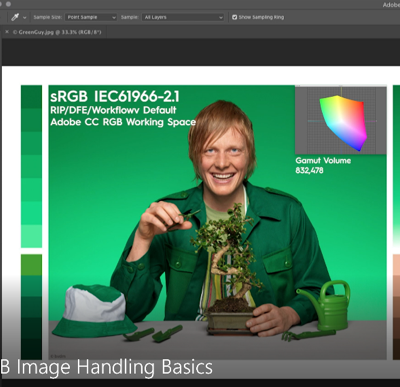Screen dimensions: 400x387
Task: Click the RIP/DFE/Workflowv Default text
Action: pyautogui.click(x=113, y=110)
